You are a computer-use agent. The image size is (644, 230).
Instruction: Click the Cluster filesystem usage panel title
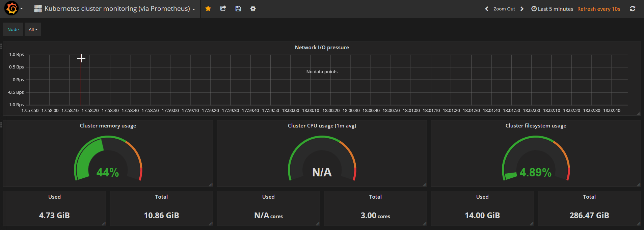[x=536, y=126]
